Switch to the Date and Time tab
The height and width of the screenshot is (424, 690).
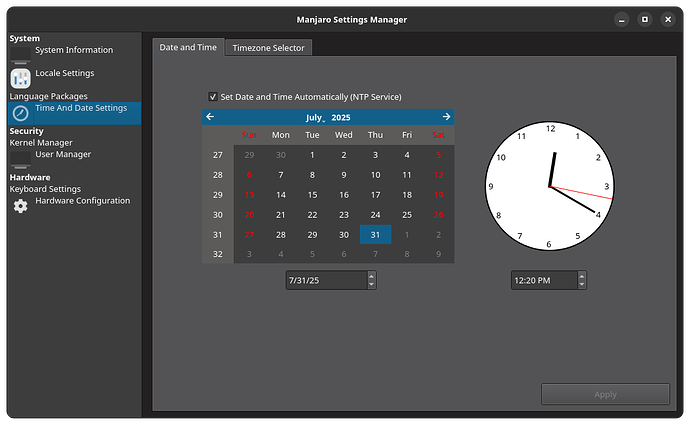[x=188, y=47]
